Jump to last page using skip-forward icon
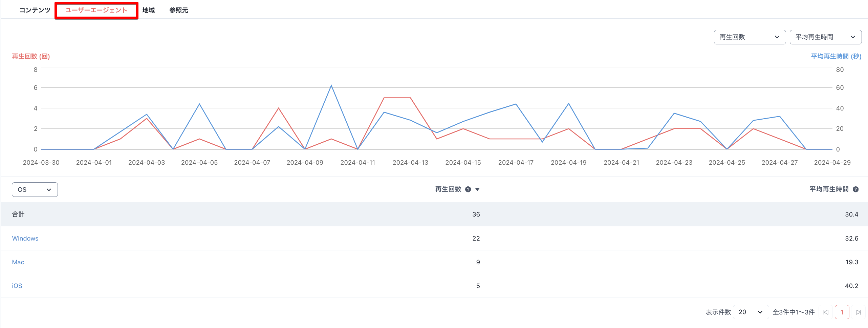 tap(859, 312)
